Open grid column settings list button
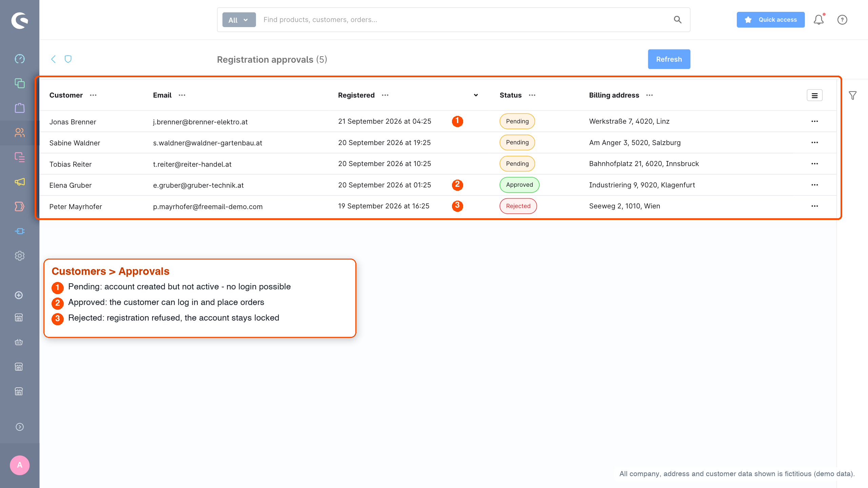This screenshot has width=868, height=488. coord(814,96)
